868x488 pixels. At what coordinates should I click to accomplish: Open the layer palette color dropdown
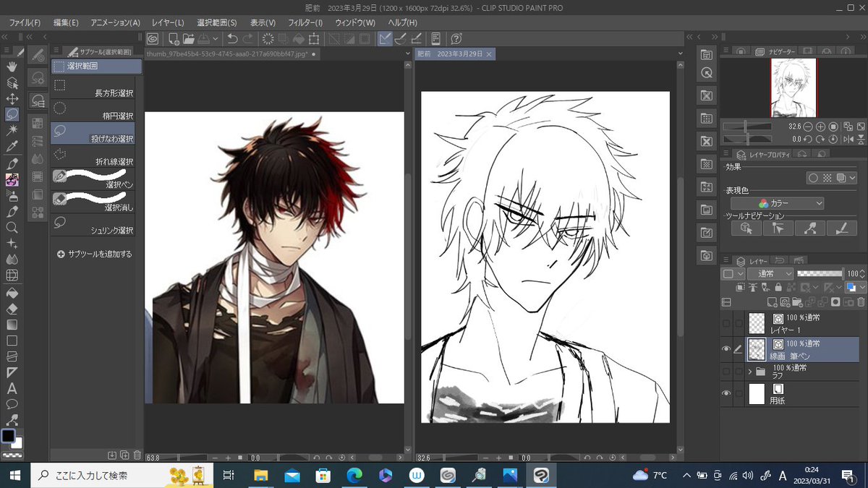click(733, 274)
